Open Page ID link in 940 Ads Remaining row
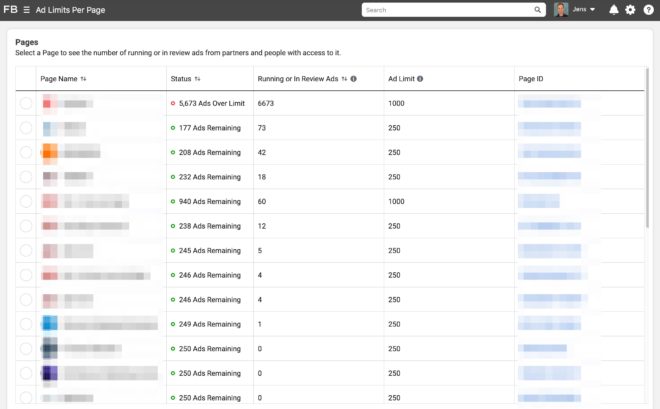Screen dimensions: 660x409 pos(539,201)
